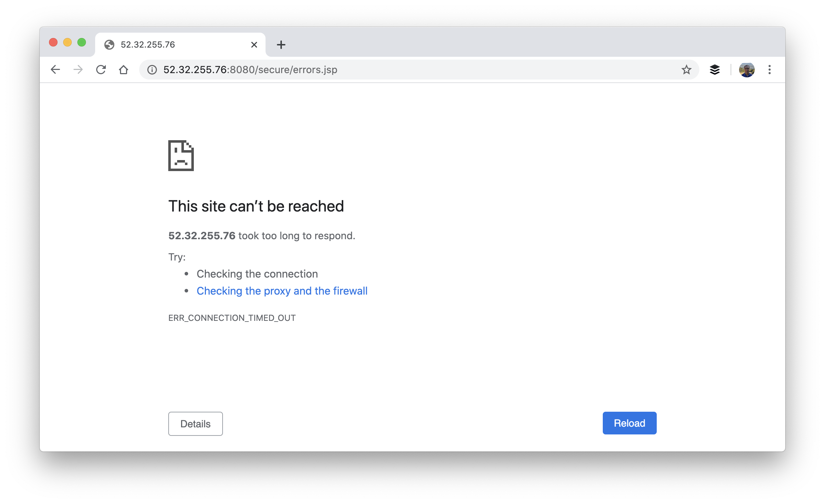Open the Buffer layers extension icon
This screenshot has height=504, width=825.
pyautogui.click(x=715, y=70)
